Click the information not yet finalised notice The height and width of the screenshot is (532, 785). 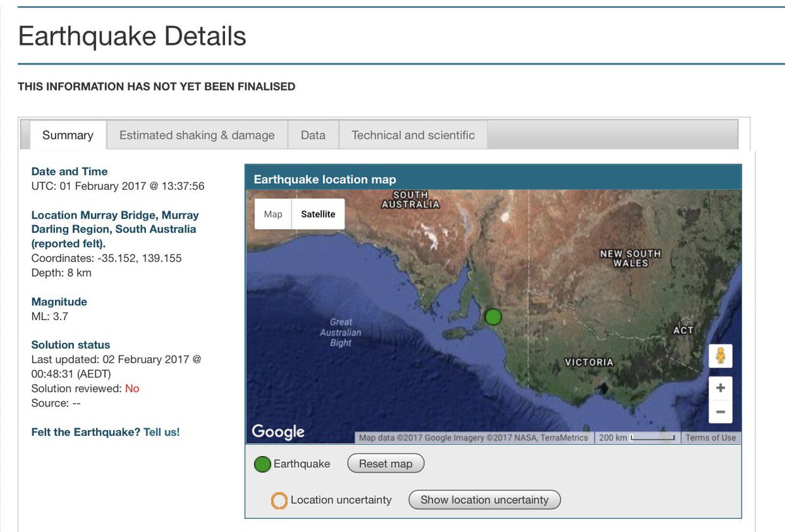156,86
